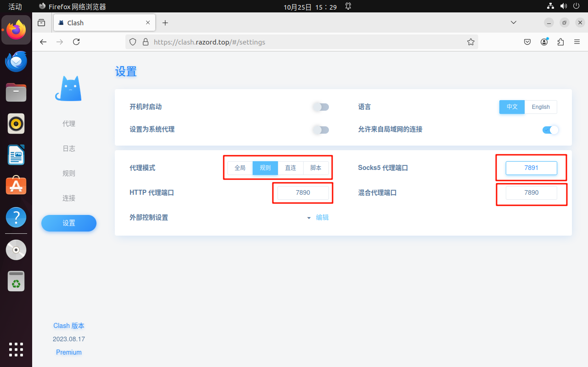This screenshot has width=588, height=367.
Task: Bookmark this page with the star icon
Action: pyautogui.click(x=470, y=42)
